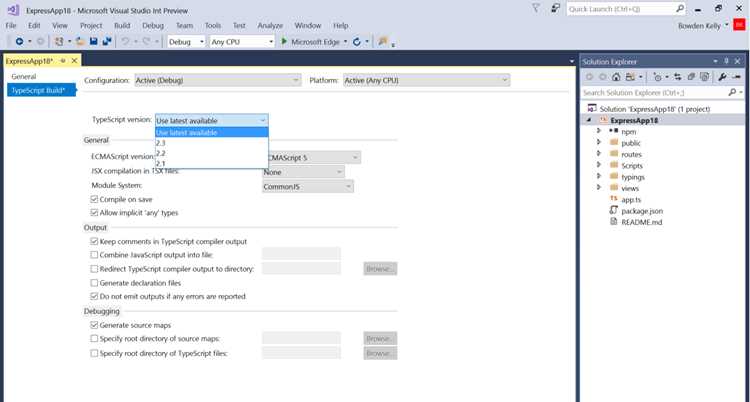Click the New Project toolbar icon
This screenshot has height=402, width=750.
click(x=59, y=42)
